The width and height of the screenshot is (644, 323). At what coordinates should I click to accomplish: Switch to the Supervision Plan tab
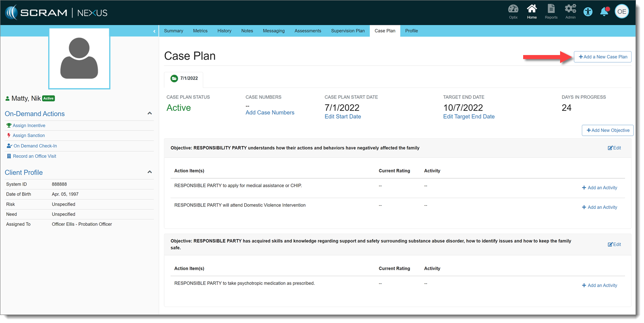pyautogui.click(x=348, y=31)
